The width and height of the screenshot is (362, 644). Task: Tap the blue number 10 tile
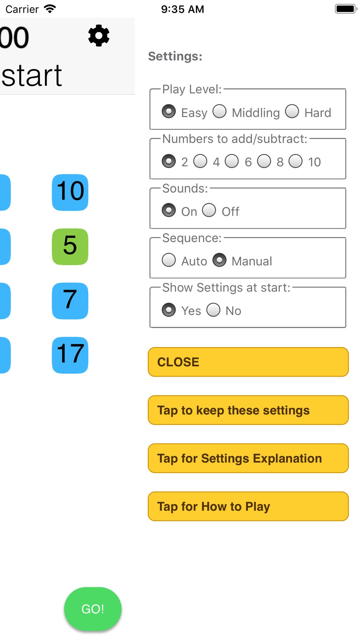70,192
